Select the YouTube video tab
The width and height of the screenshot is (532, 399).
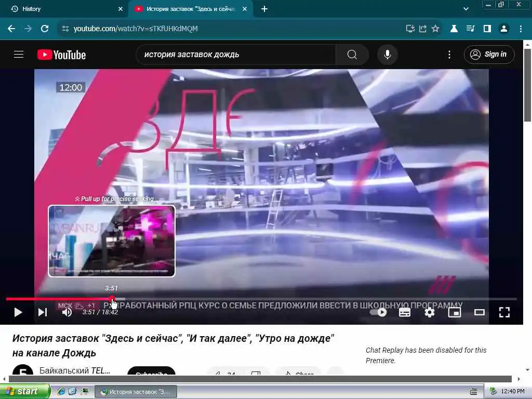pyautogui.click(x=190, y=9)
